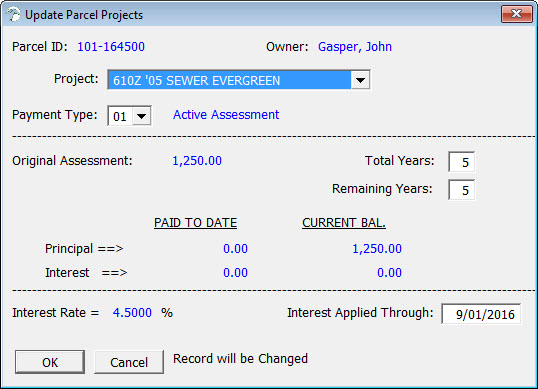Screen dimensions: 538x389
Task: Click the Record will be Changed message
Action: tap(240, 359)
